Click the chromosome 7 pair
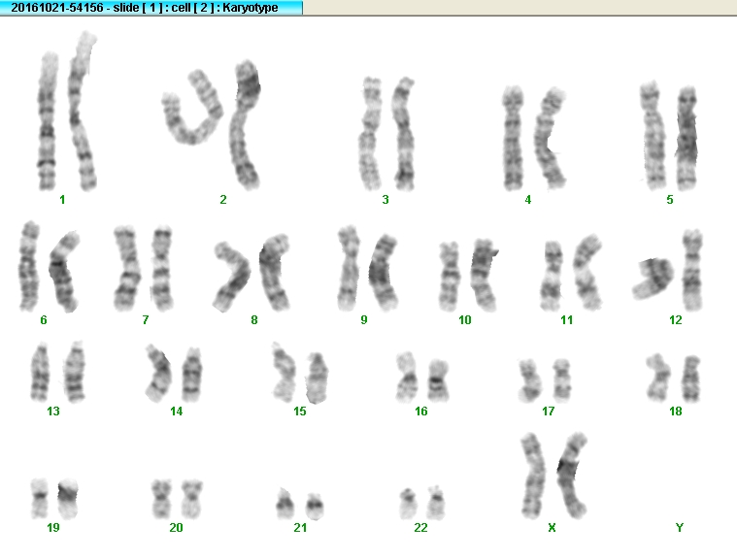This screenshot has height=560, width=737. [x=144, y=269]
